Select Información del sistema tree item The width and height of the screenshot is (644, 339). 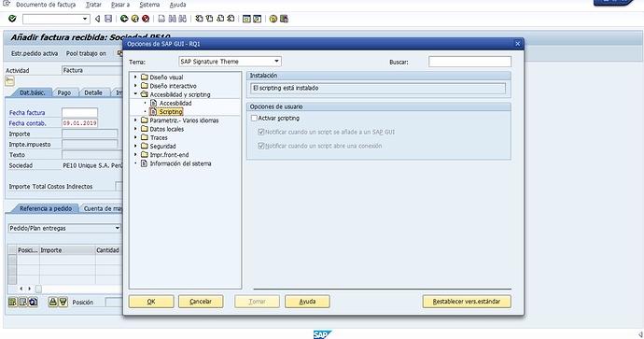(180, 163)
